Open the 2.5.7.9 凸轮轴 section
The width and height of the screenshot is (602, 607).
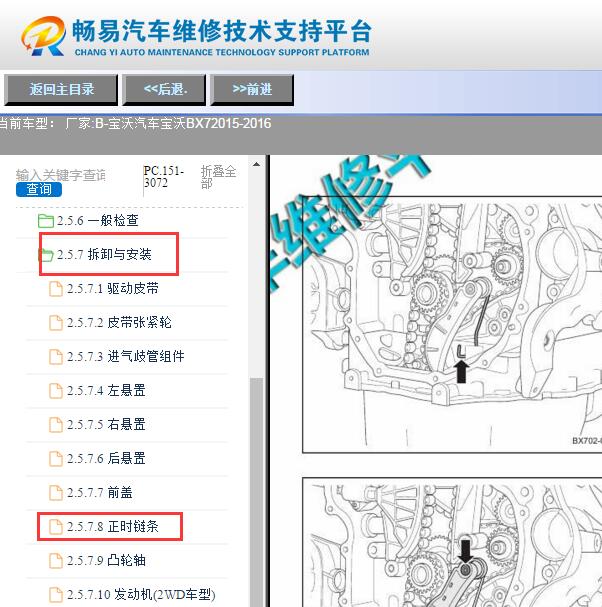point(106,561)
